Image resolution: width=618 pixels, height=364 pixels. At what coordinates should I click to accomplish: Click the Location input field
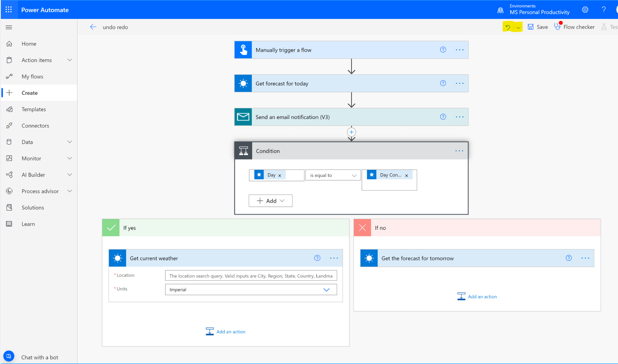(250, 276)
